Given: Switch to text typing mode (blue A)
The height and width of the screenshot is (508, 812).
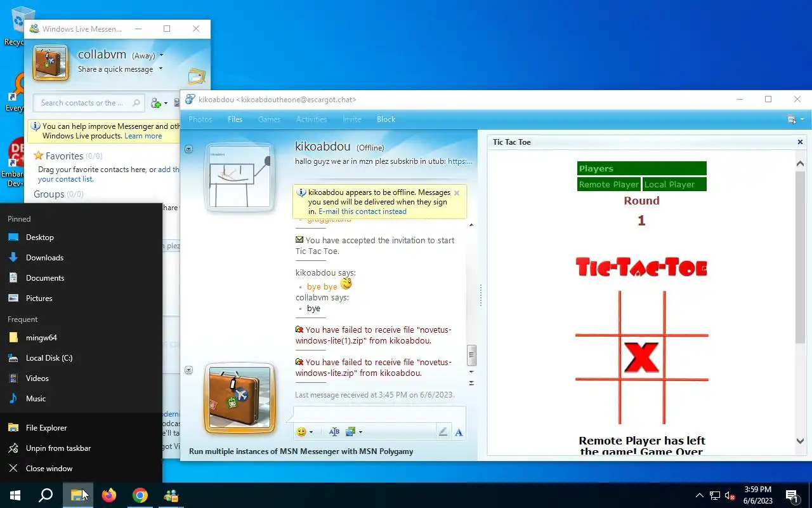Looking at the screenshot, I should (459, 432).
